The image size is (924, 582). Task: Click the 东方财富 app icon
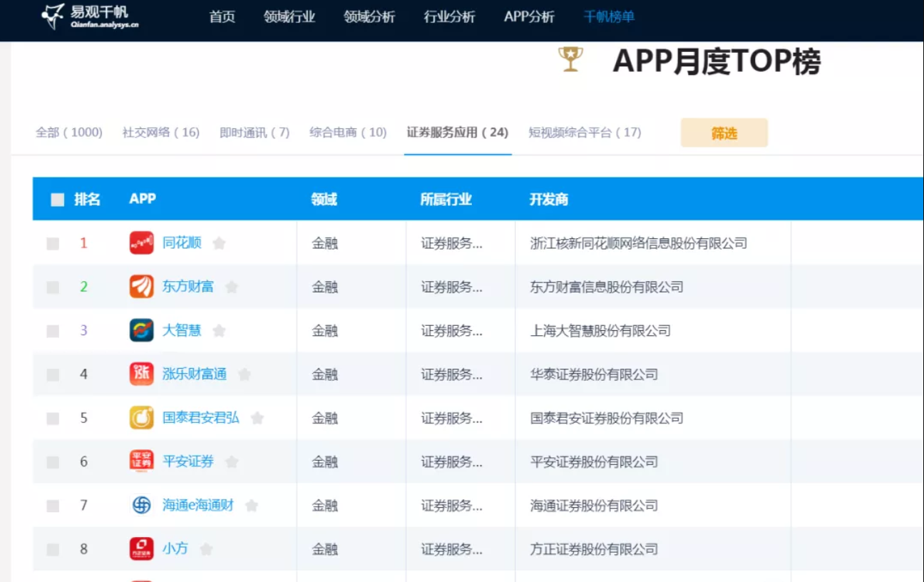pos(141,287)
